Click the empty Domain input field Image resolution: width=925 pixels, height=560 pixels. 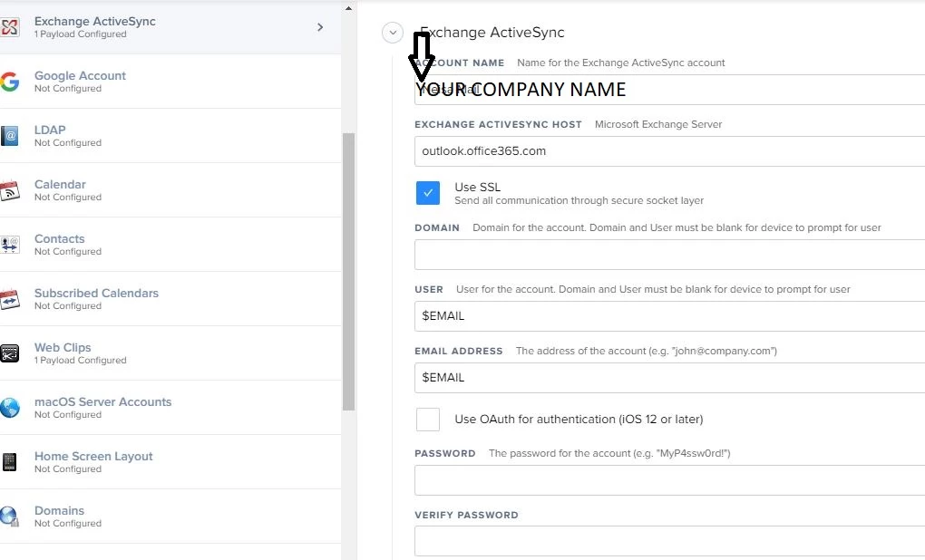tap(669, 255)
